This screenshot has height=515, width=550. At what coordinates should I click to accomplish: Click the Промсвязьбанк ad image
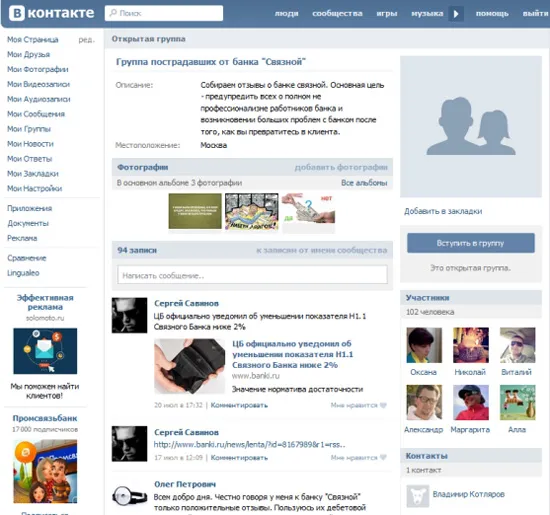pyautogui.click(x=45, y=471)
